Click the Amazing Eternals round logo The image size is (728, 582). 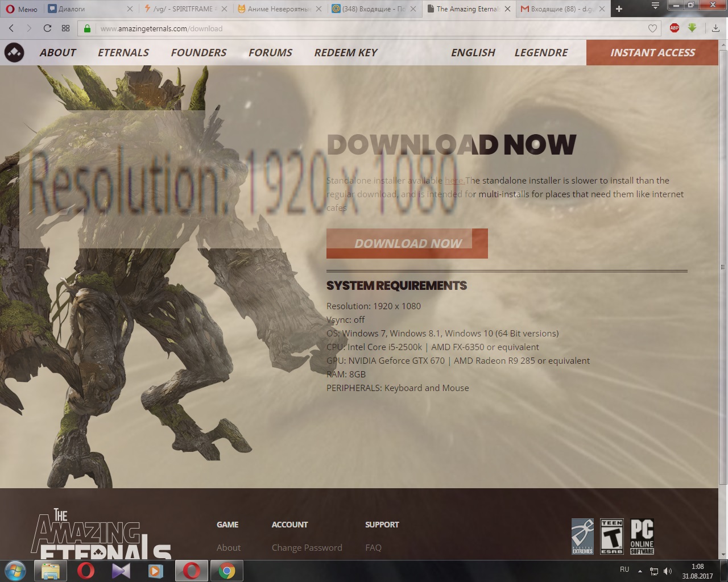14,52
